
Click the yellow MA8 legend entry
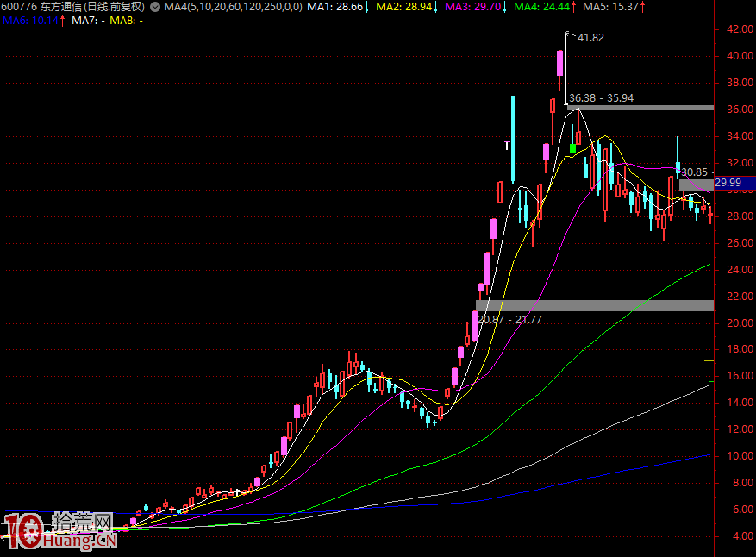pos(127,19)
